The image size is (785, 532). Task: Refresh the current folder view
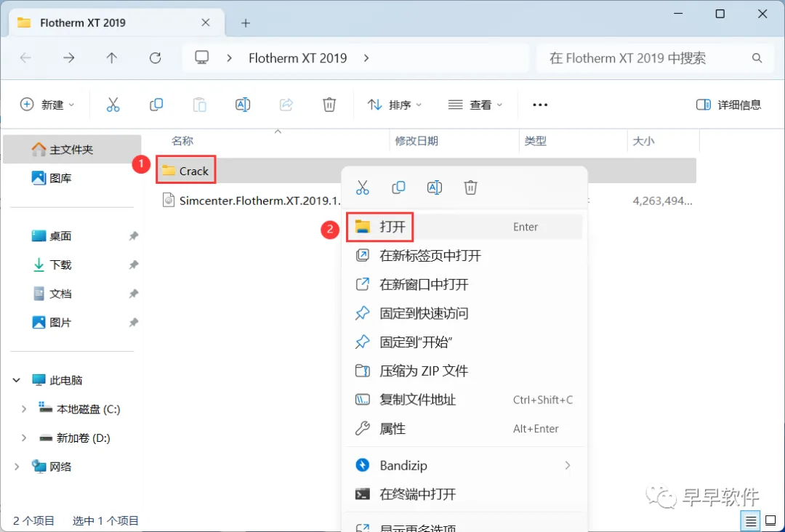coord(156,58)
